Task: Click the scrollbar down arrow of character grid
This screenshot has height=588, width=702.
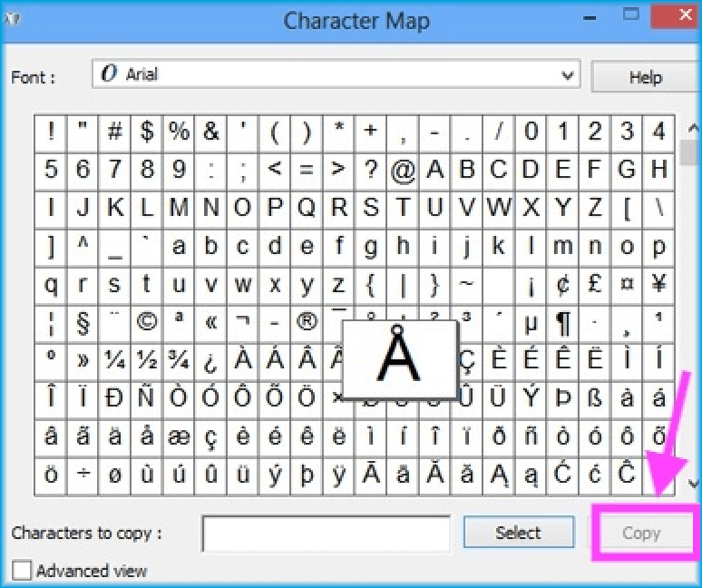Action: click(x=694, y=484)
